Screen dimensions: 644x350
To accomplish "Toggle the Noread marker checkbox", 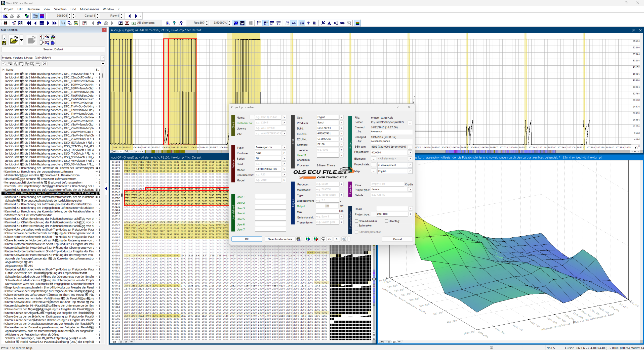I will coord(356,221).
